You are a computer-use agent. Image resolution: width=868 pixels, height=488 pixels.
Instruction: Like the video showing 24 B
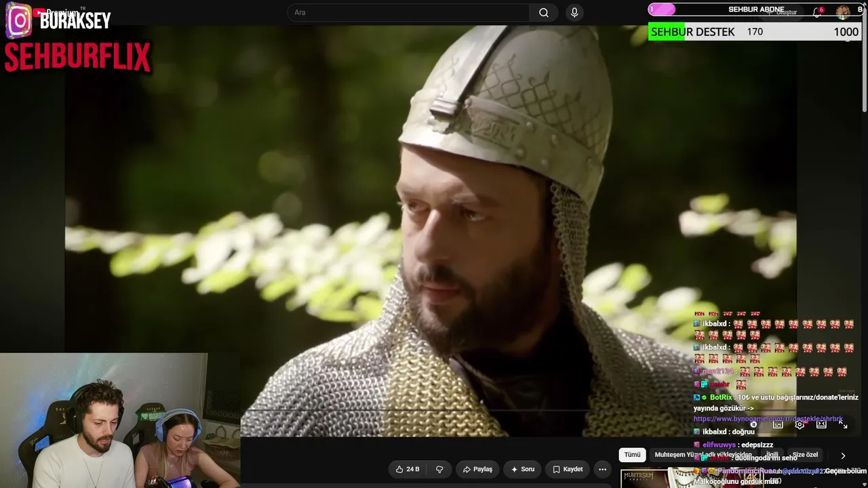pos(408,469)
